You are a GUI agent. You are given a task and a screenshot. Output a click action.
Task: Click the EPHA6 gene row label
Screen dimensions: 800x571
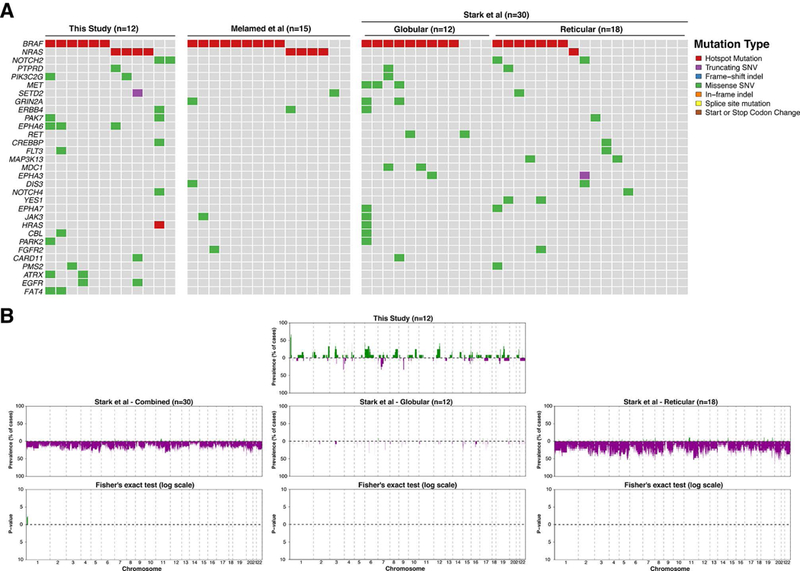(31, 126)
